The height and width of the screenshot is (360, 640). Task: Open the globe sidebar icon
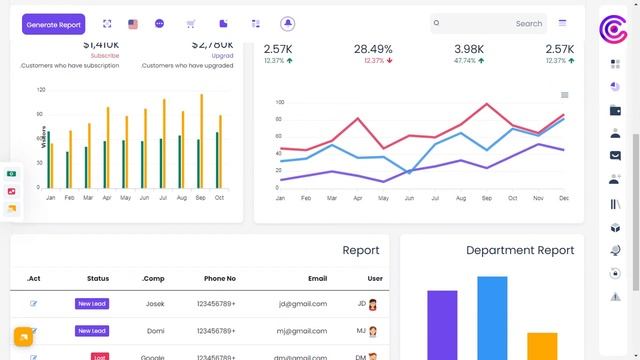[615, 250]
